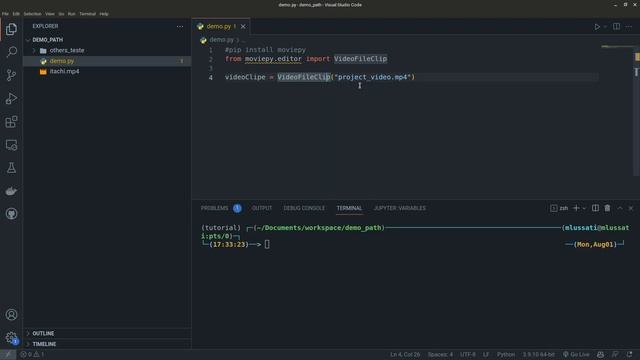Switch to the JUPYTER: VARIABLES tab

tap(400, 208)
